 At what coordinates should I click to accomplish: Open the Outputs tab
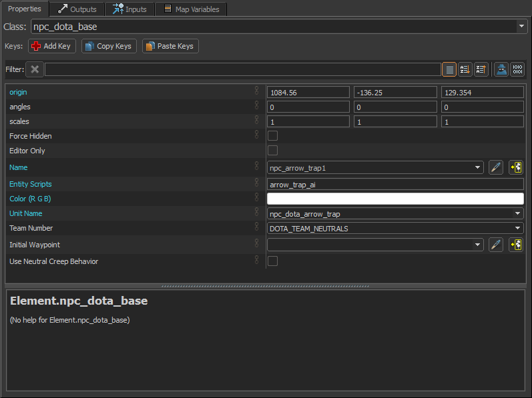(77, 9)
